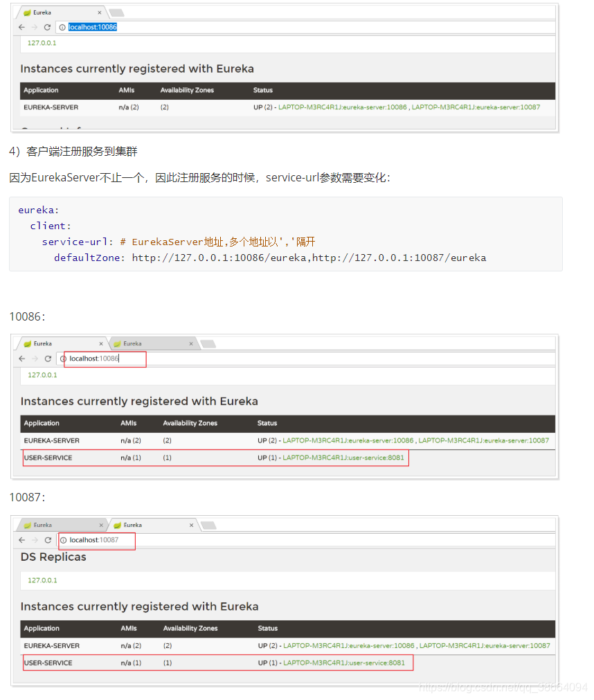Click the red-boxed localhost:10086 address field
The width and height of the screenshot is (594, 700).
306,359
